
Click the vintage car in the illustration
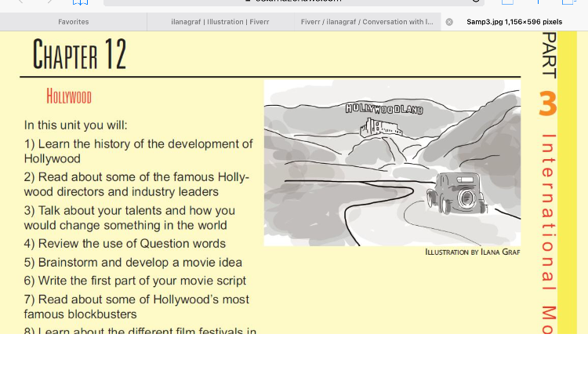[x=456, y=193]
